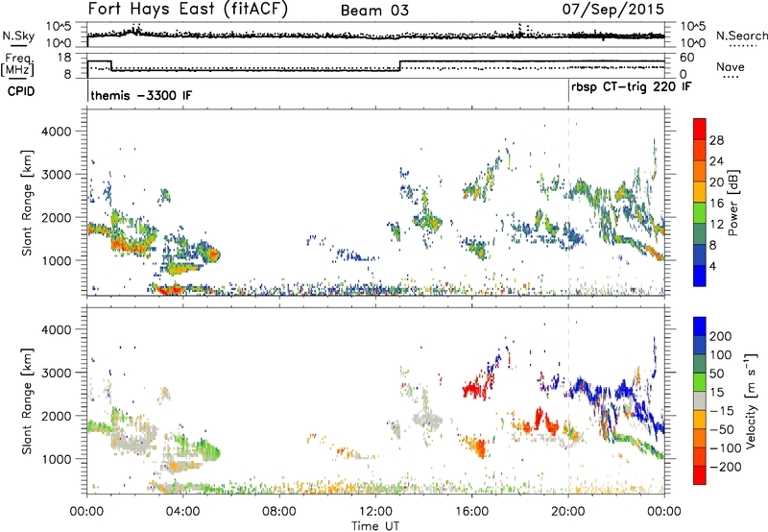The image size is (768, 532).
Task: Click the '1000' tick on the Velocity panel
Action: click(56, 459)
